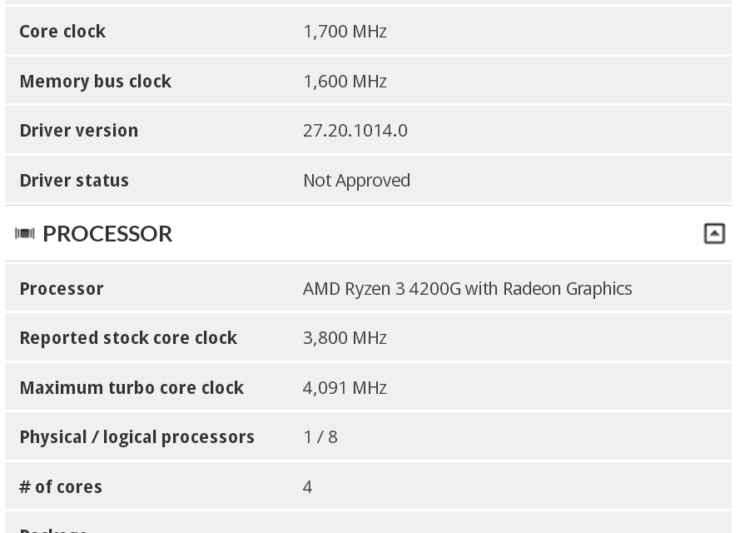Select the Driver status label
Image resolution: width=740 pixels, height=533 pixels.
[x=74, y=181]
